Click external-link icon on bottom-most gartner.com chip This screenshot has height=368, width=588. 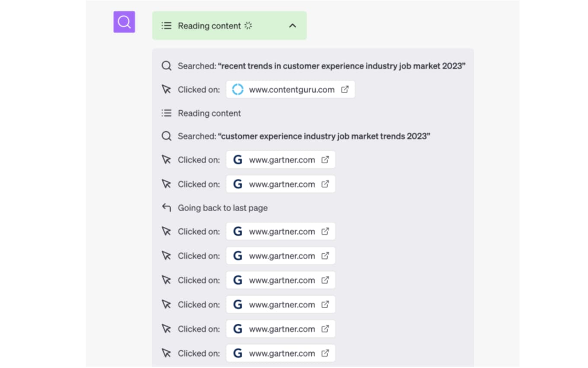[325, 353]
